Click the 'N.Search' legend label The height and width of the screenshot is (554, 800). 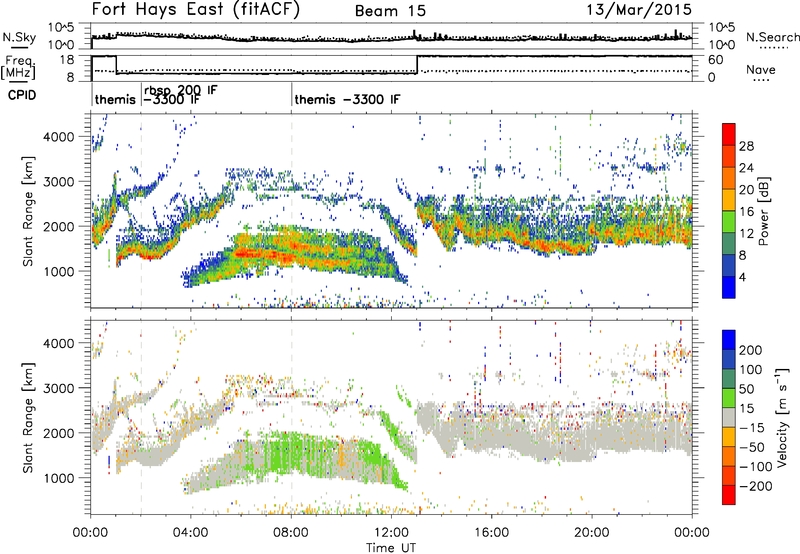[x=772, y=37]
